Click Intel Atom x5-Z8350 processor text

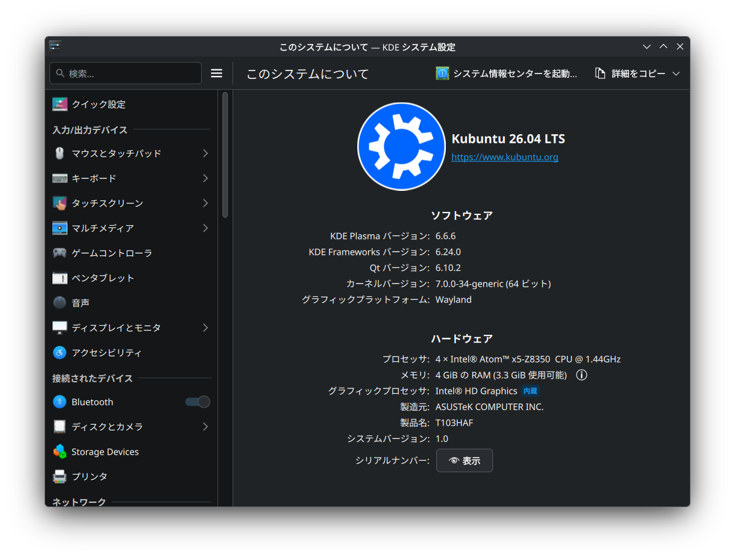(528, 359)
